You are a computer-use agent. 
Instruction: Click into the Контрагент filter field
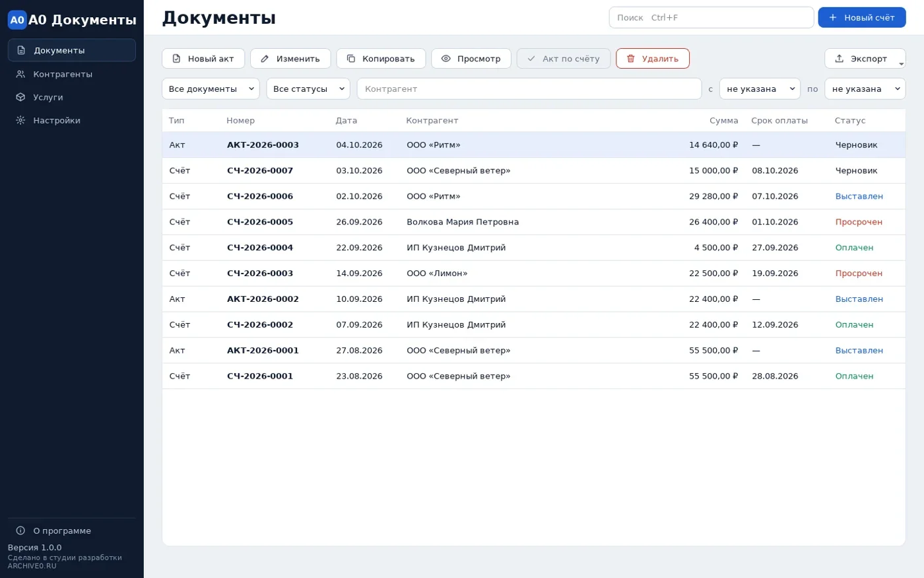click(529, 89)
